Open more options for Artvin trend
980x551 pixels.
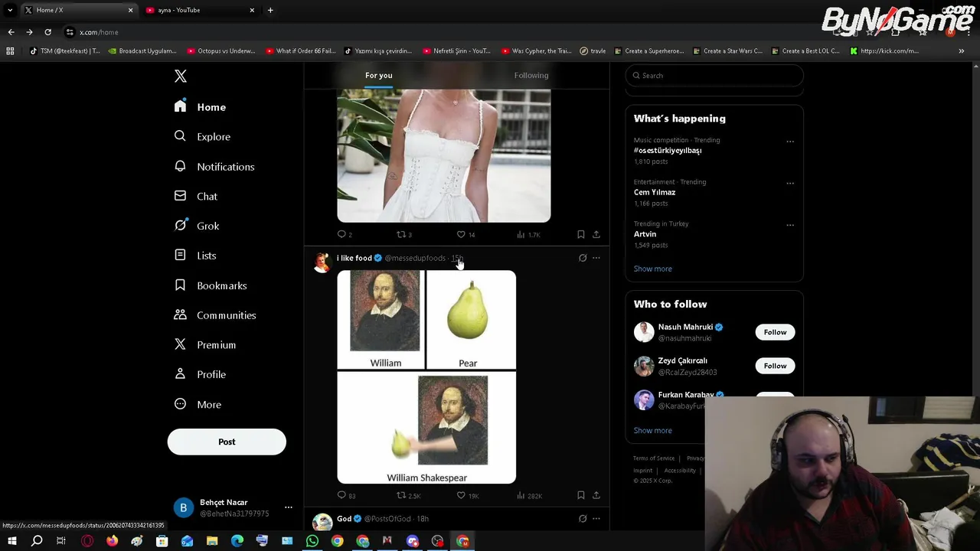pos(790,225)
